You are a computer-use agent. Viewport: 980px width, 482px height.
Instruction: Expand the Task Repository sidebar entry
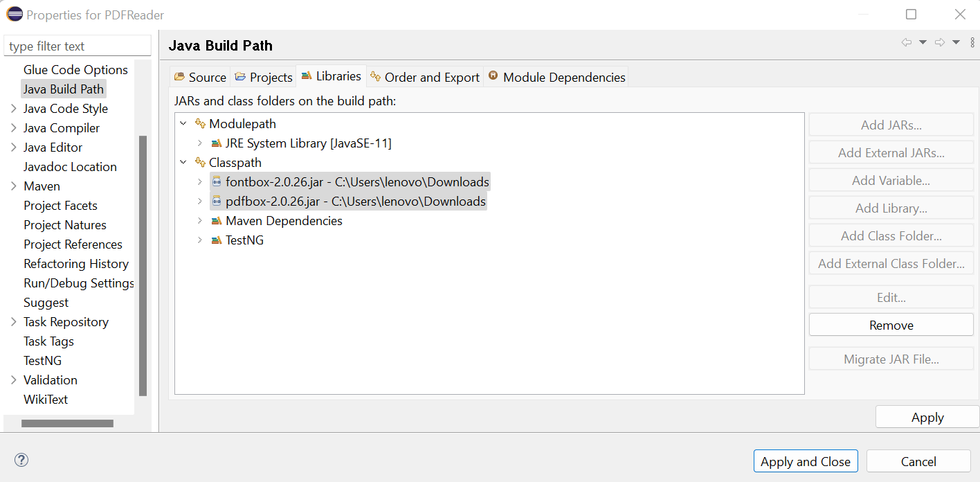click(x=12, y=321)
